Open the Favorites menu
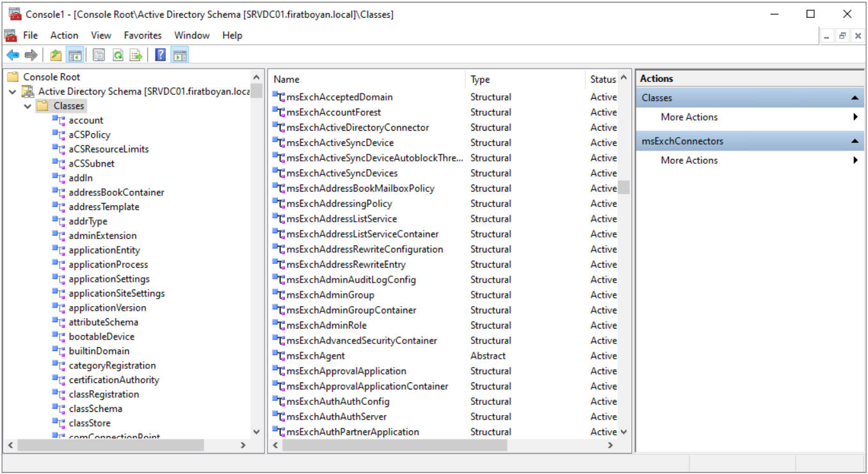Viewport: 868px width, 474px height. tap(143, 35)
